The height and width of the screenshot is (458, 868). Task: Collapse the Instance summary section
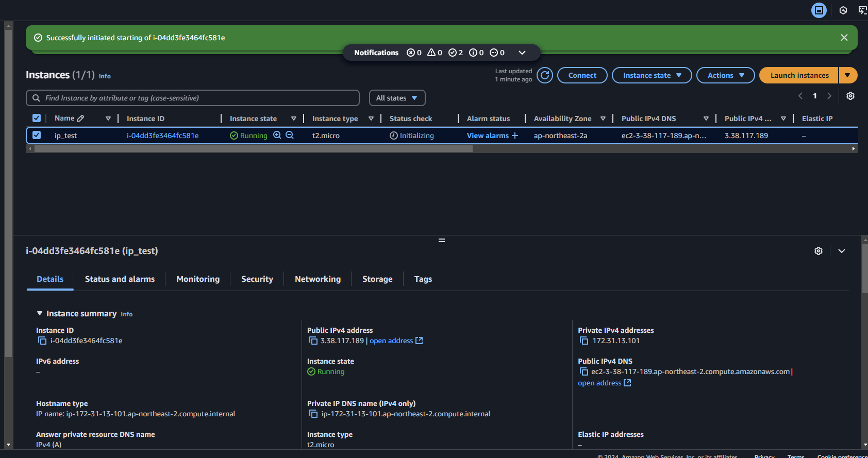(40, 313)
